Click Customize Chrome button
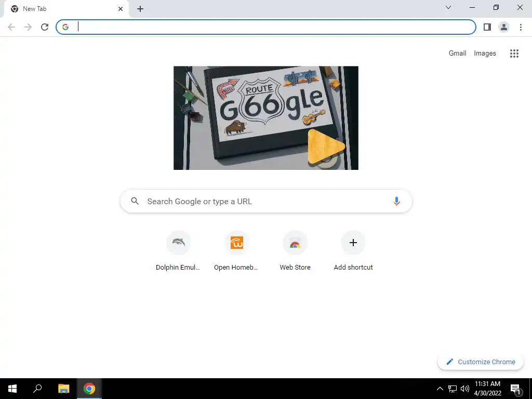The image size is (532, 399). point(481,362)
